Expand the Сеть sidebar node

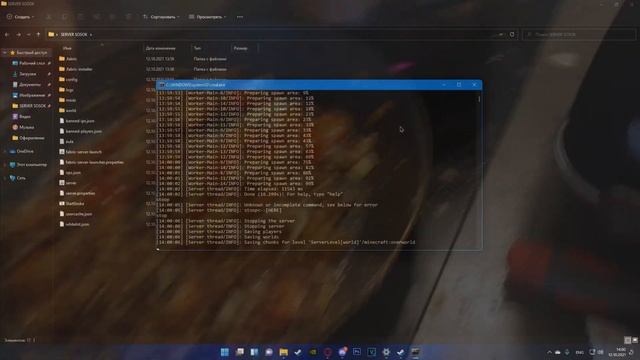[x=4, y=178]
